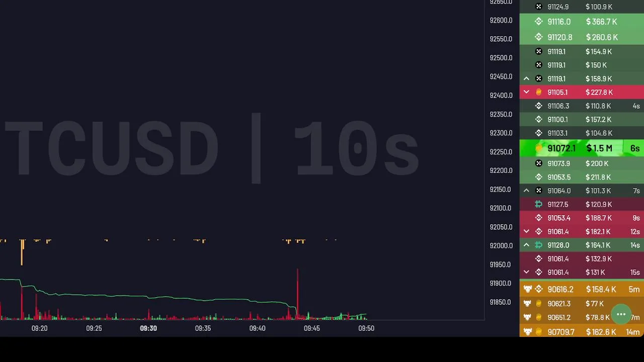Click the $227.8 K amount
This screenshot has height=362, width=644.
[599, 93]
